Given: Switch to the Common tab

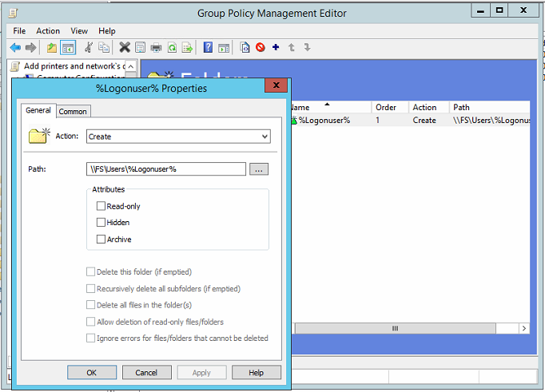Looking at the screenshot, I should (x=73, y=112).
